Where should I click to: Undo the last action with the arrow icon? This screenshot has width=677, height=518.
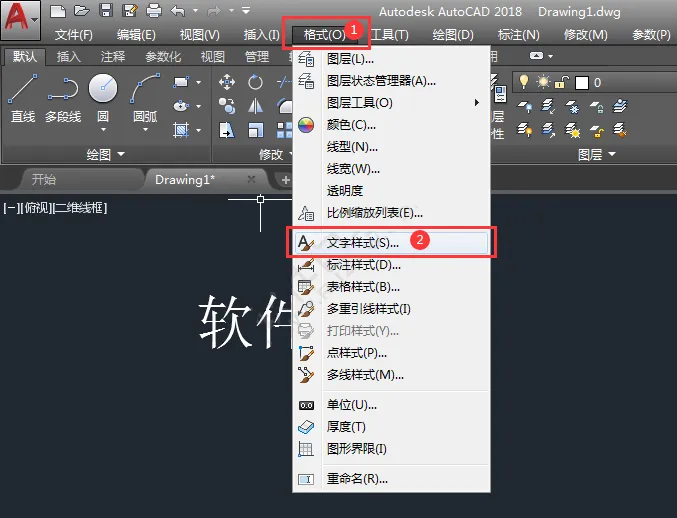pos(178,10)
